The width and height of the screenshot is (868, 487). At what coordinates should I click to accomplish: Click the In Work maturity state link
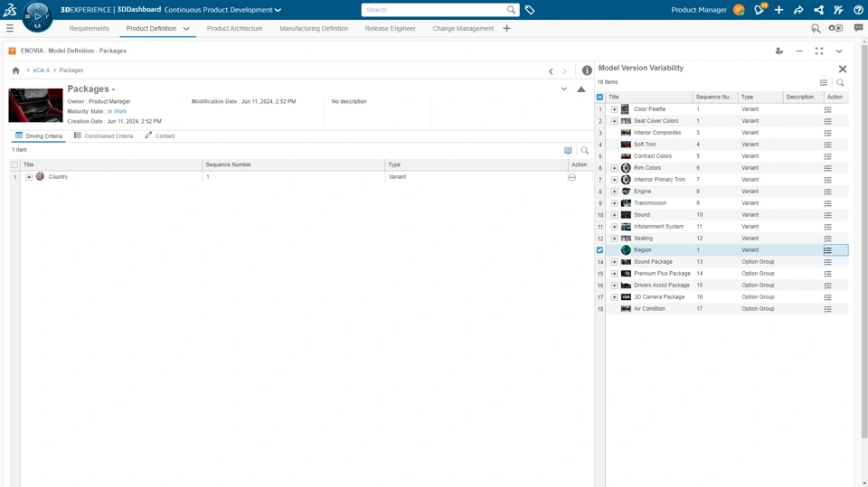click(117, 111)
